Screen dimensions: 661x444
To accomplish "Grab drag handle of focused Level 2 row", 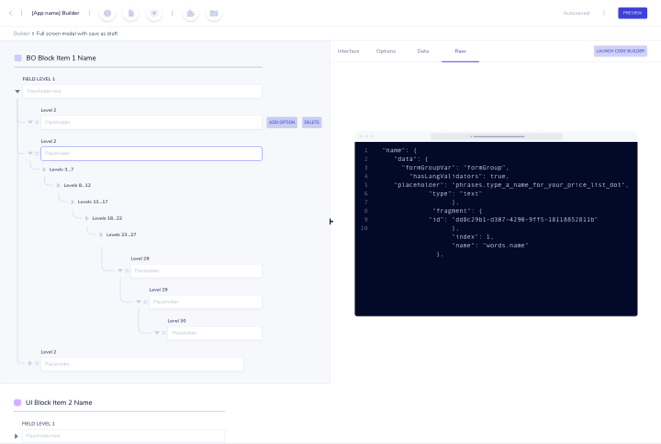I will [37, 153].
